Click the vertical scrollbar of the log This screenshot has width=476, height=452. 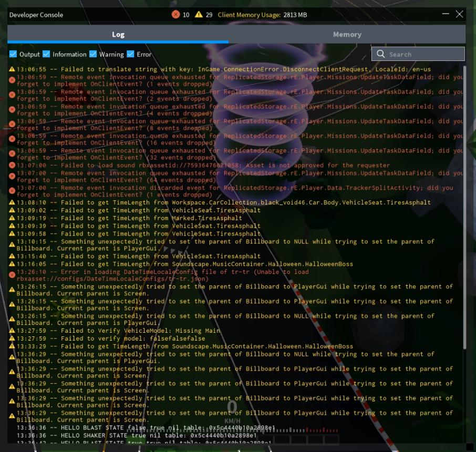[464, 210]
